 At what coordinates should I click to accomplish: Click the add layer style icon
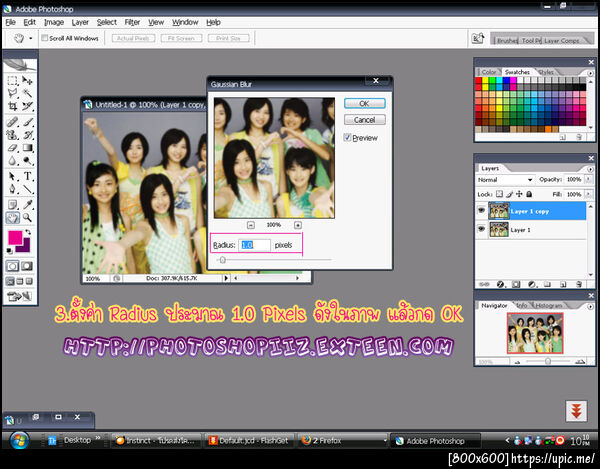coord(500,284)
